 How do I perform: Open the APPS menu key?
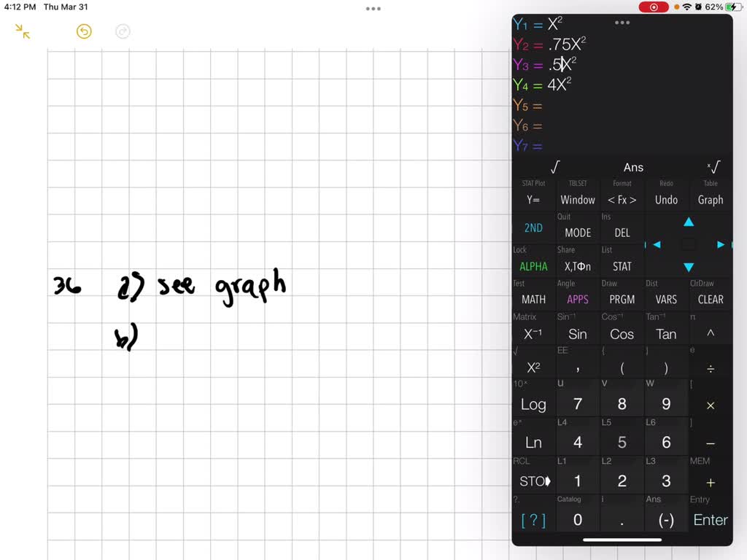pyautogui.click(x=578, y=299)
